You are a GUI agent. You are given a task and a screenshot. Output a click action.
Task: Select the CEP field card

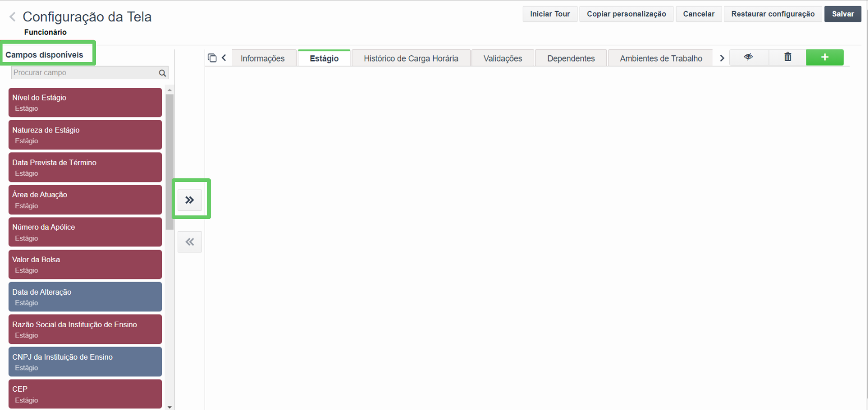85,394
